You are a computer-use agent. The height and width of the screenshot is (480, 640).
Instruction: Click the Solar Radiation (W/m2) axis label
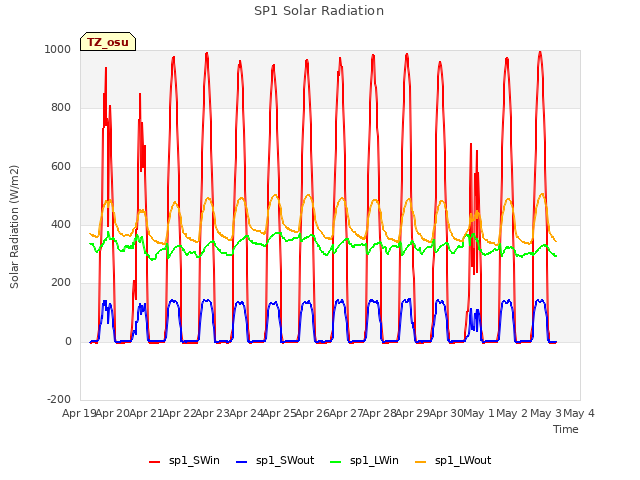(14, 227)
